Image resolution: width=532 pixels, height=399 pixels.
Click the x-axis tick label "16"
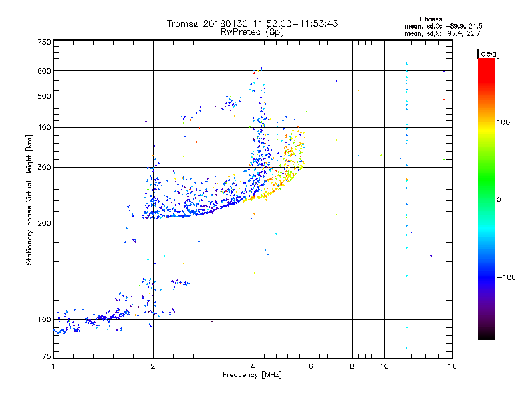click(452, 366)
